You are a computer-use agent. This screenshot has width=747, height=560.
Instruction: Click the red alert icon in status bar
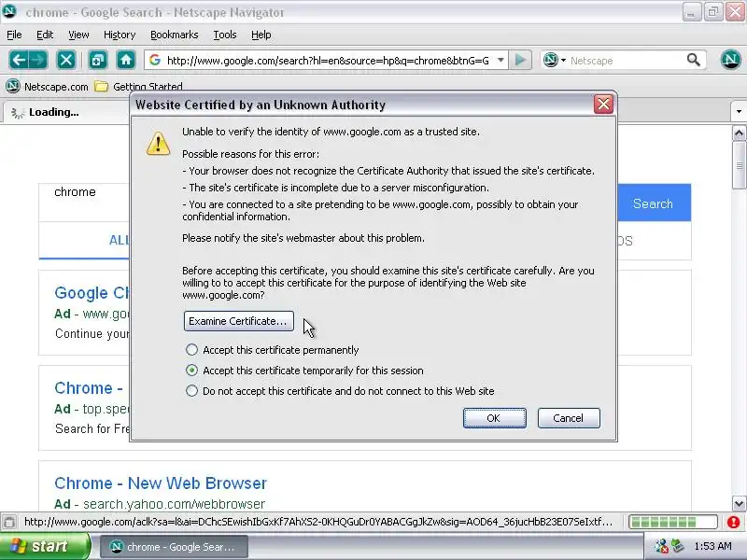pos(734,522)
